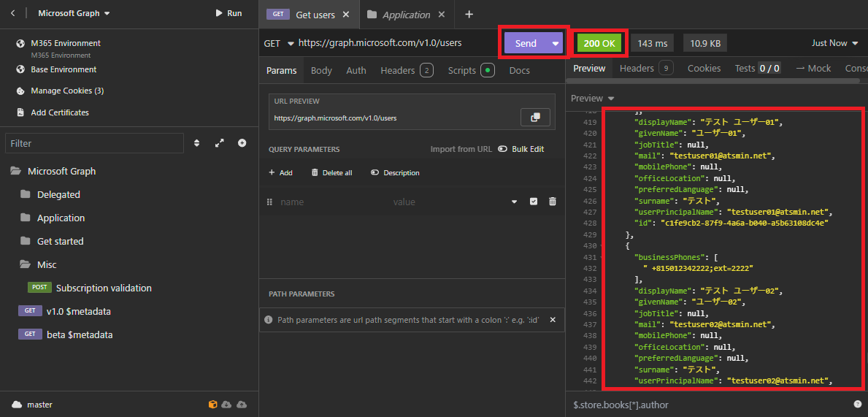Click the master branch label
The height and width of the screenshot is (417, 868).
tap(39, 405)
